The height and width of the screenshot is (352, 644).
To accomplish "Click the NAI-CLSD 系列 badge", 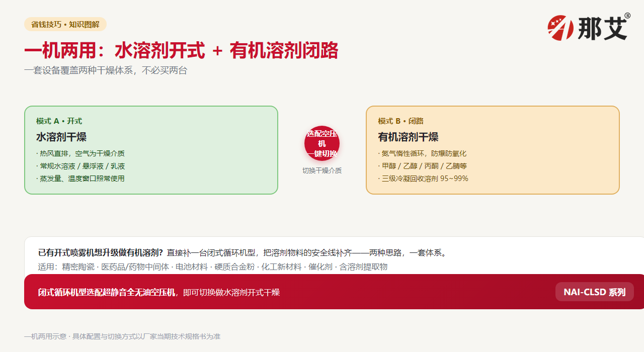I will point(595,292).
